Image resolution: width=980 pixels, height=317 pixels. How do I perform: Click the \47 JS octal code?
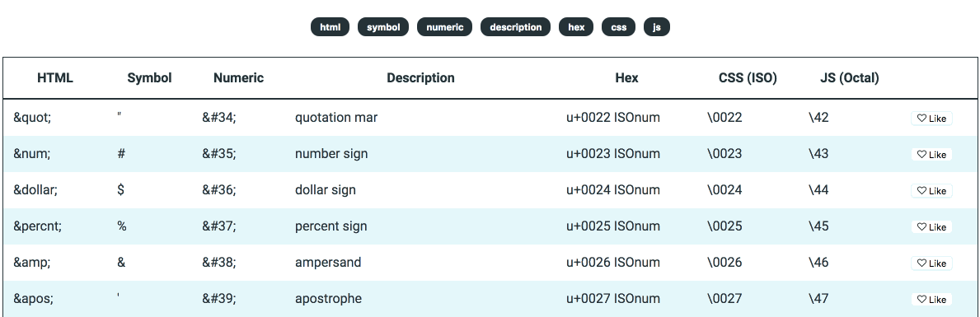(x=818, y=298)
